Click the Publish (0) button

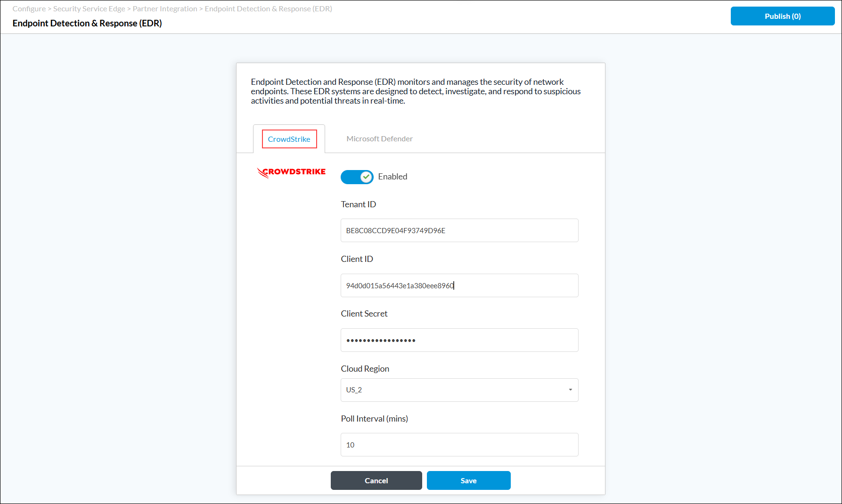point(782,16)
